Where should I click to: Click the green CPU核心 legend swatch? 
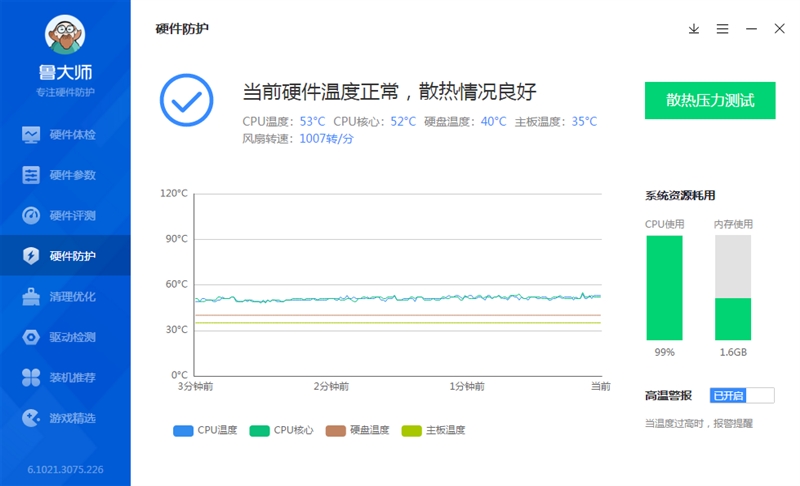[x=259, y=430]
